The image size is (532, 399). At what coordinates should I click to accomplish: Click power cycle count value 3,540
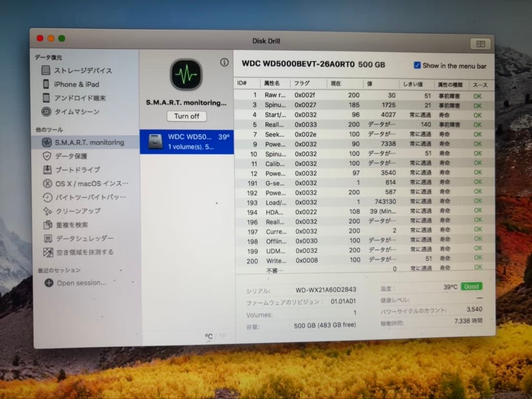pos(474,309)
